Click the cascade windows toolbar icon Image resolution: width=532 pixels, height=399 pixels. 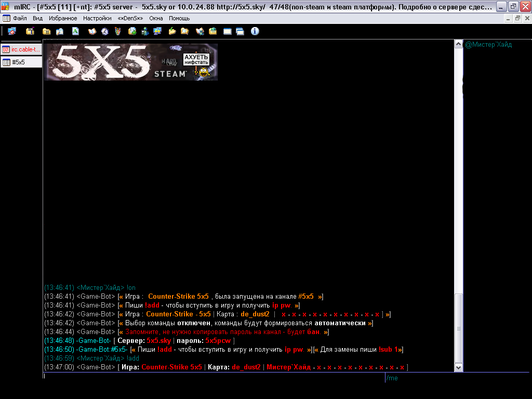pos(240,31)
